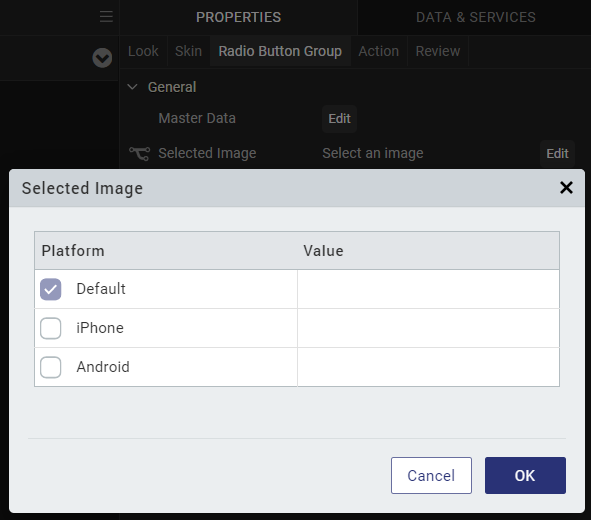Click the circular down-arrow icon

102,58
